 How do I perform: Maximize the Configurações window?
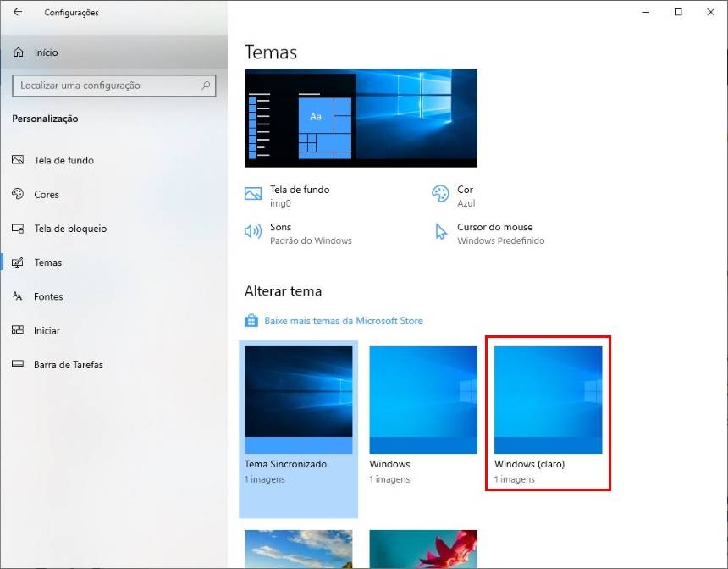678,12
